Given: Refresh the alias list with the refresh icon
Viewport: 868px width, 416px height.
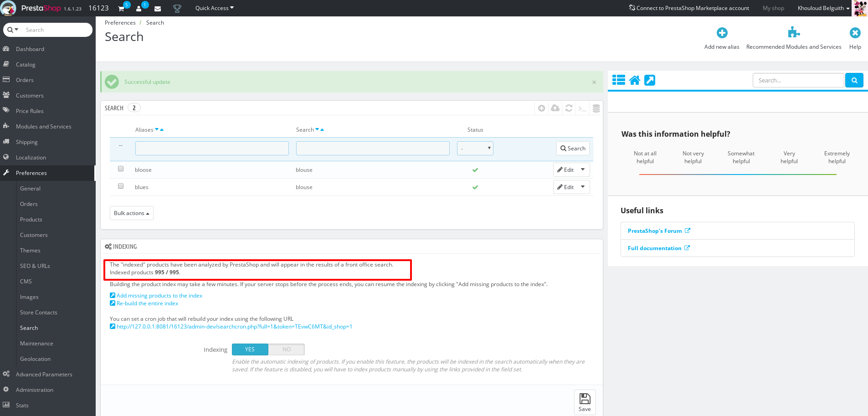Looking at the screenshot, I should pyautogui.click(x=569, y=108).
